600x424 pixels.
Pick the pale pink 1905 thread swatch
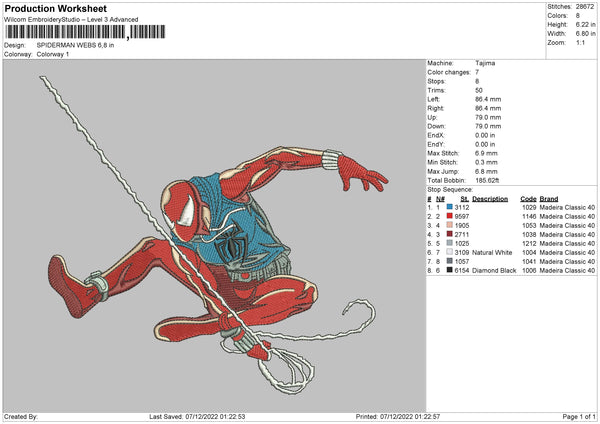click(450, 224)
